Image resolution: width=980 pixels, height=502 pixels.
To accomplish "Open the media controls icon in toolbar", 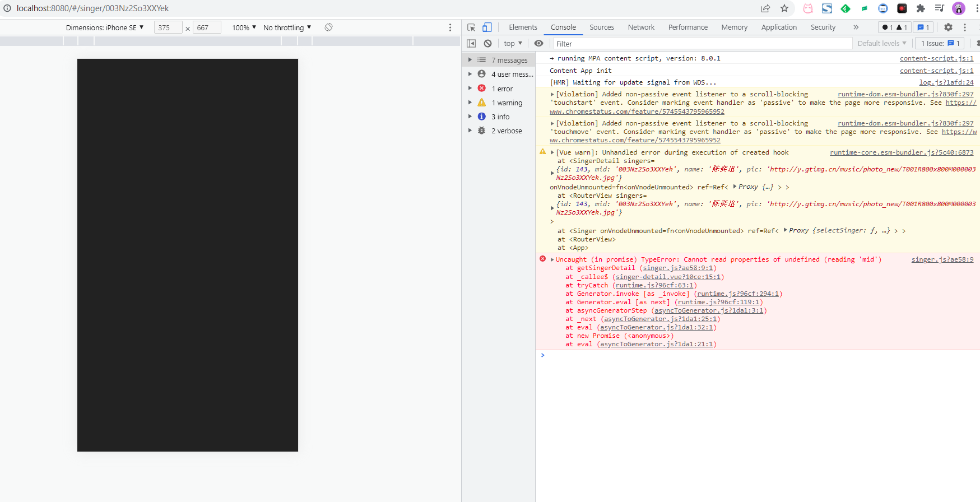I will tap(940, 8).
